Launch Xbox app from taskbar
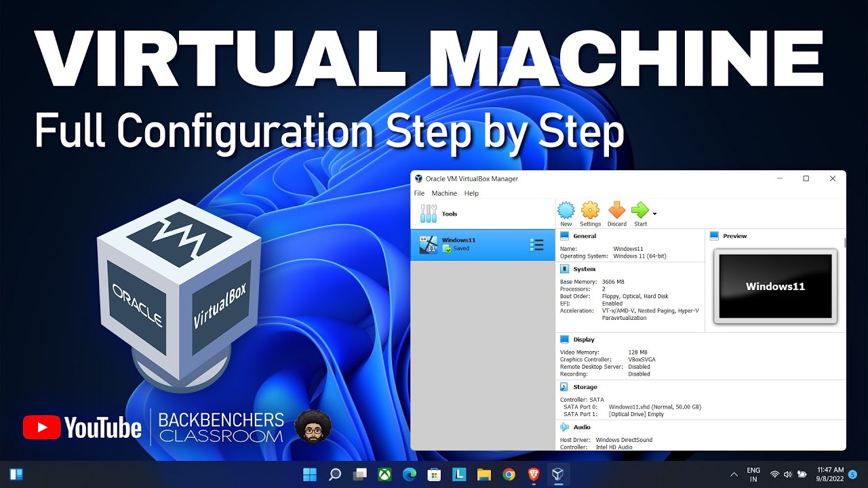 384,474
